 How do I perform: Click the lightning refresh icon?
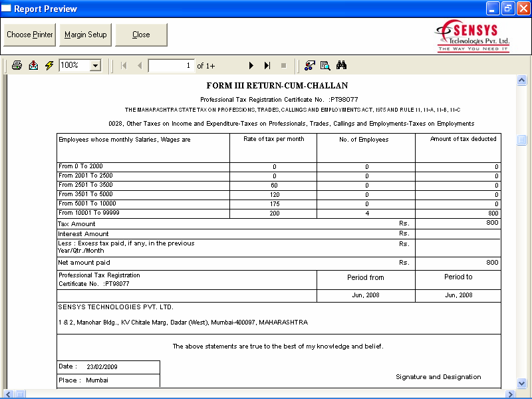[x=49, y=65]
